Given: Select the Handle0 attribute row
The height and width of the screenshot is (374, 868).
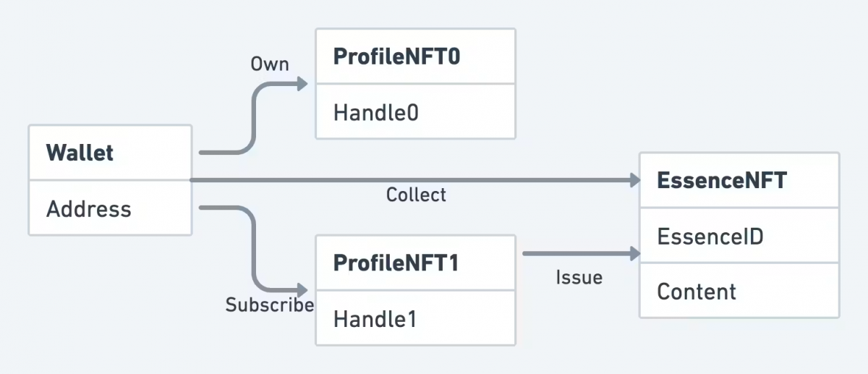Looking at the screenshot, I should 415,112.
